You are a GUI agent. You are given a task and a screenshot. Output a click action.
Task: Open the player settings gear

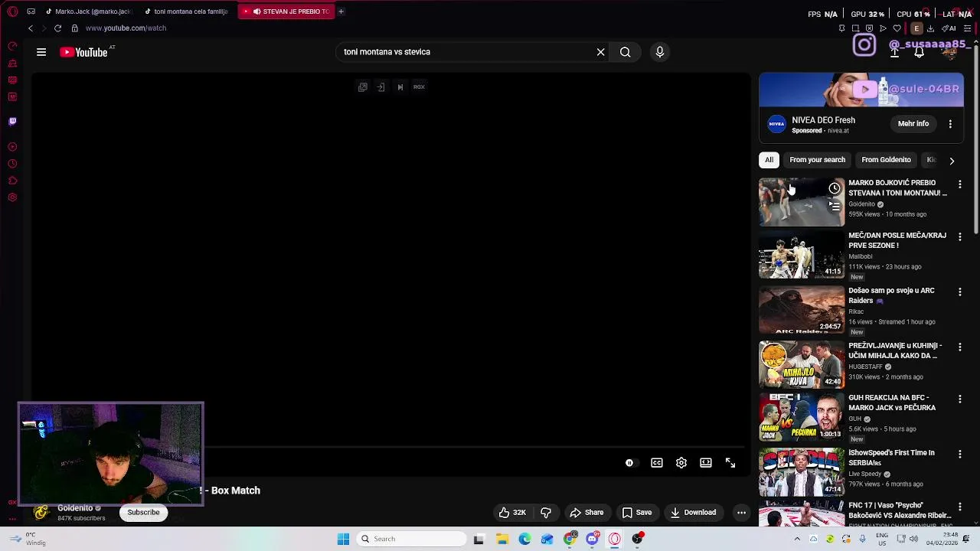coord(681,463)
